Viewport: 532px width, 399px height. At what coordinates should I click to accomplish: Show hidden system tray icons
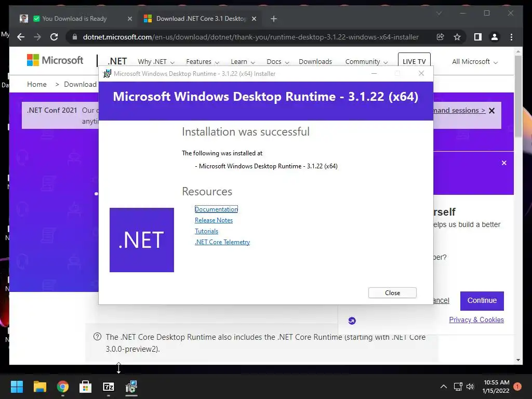444,387
